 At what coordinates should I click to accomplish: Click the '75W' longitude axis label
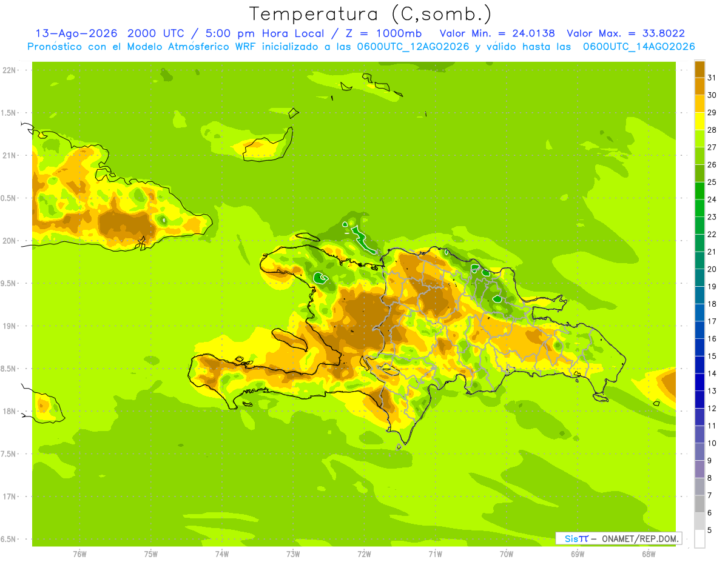[x=151, y=554]
